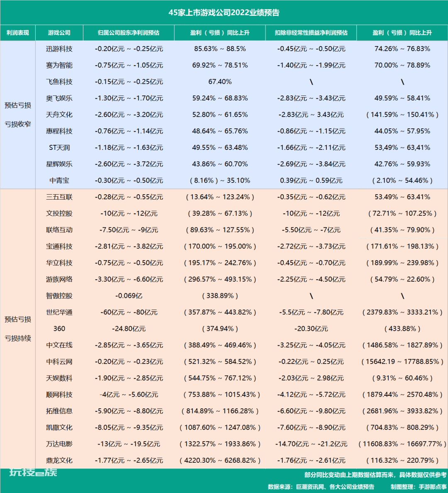Click the footer note '部分同比变动由上期数据估算而来'
Image resolution: width=448 pixels, height=493 pixels.
click(349, 475)
